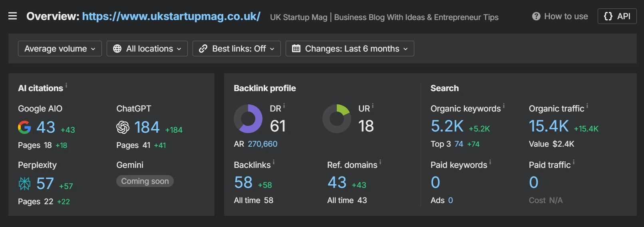Open the hamburger menu icon
The image size is (644, 227).
pyautogui.click(x=13, y=16)
